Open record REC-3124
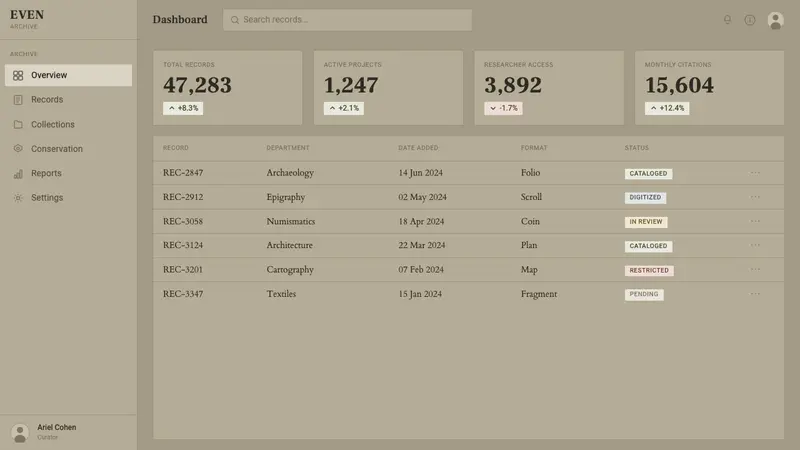800x450 pixels. pos(183,245)
